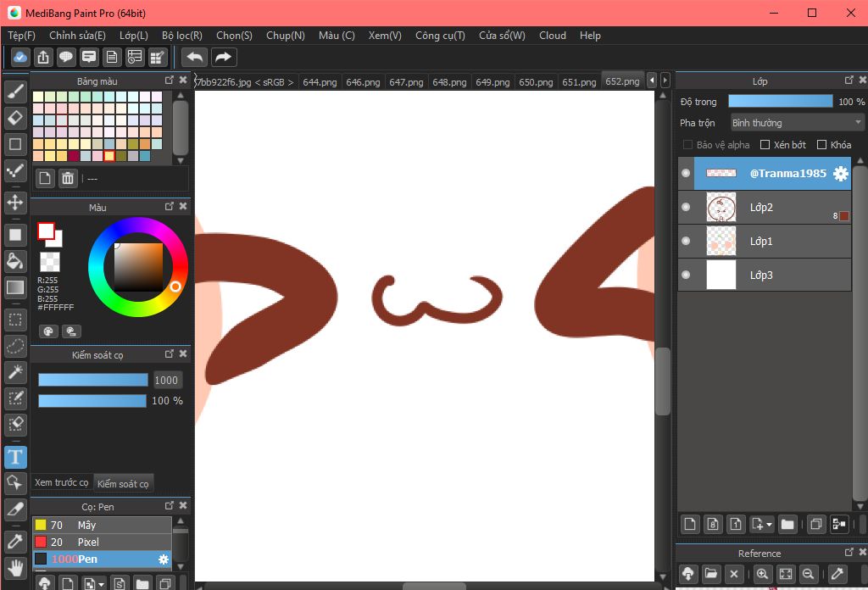The width and height of the screenshot is (868, 590).
Task: Zoom out on the Reference panel
Action: [808, 574]
